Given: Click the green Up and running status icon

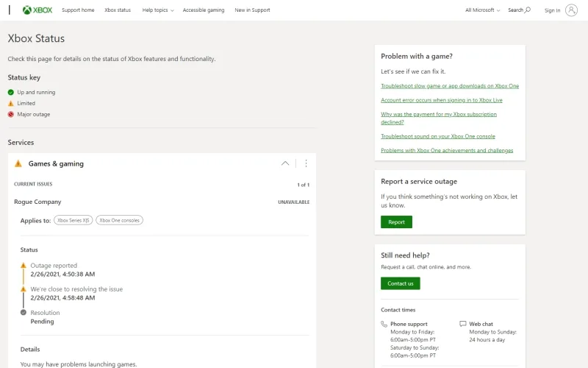Looking at the screenshot, I should point(11,92).
